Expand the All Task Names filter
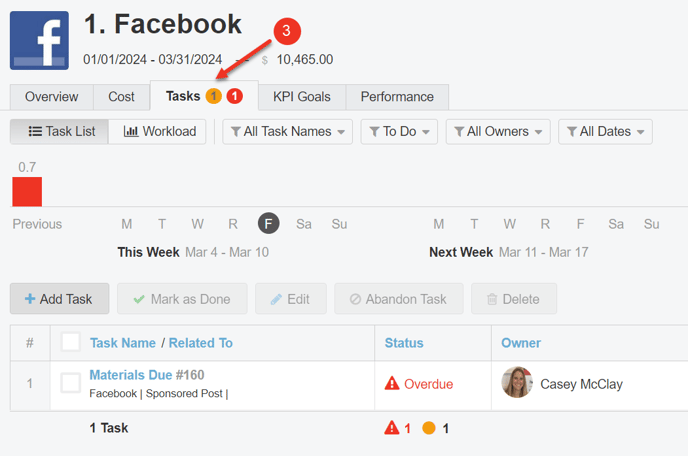688x456 pixels. point(287,131)
